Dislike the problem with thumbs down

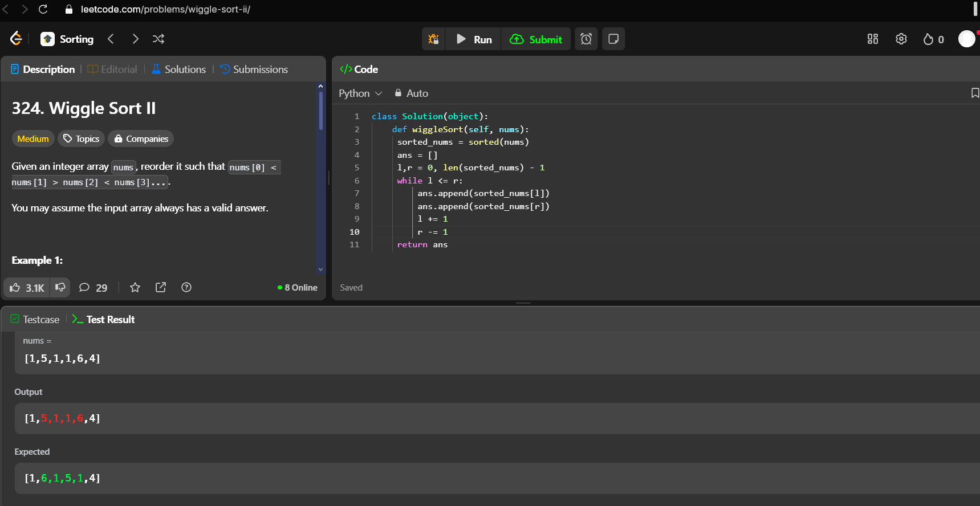60,288
